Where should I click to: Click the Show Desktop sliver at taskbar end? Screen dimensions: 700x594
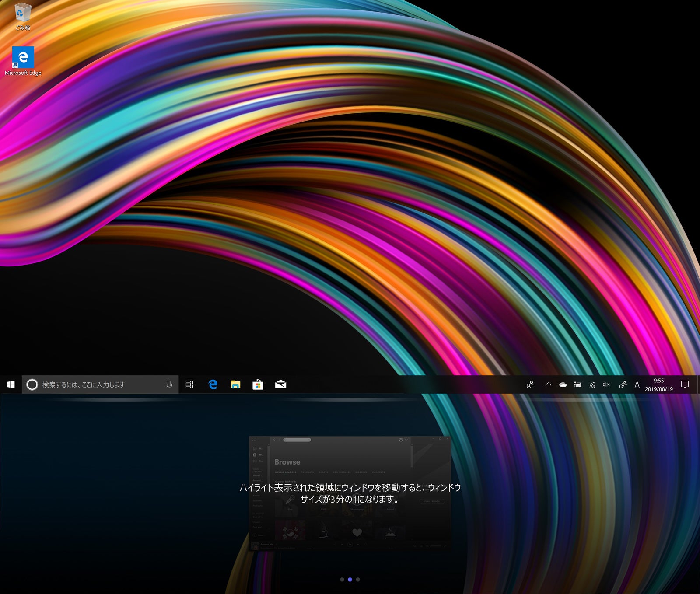coord(698,384)
